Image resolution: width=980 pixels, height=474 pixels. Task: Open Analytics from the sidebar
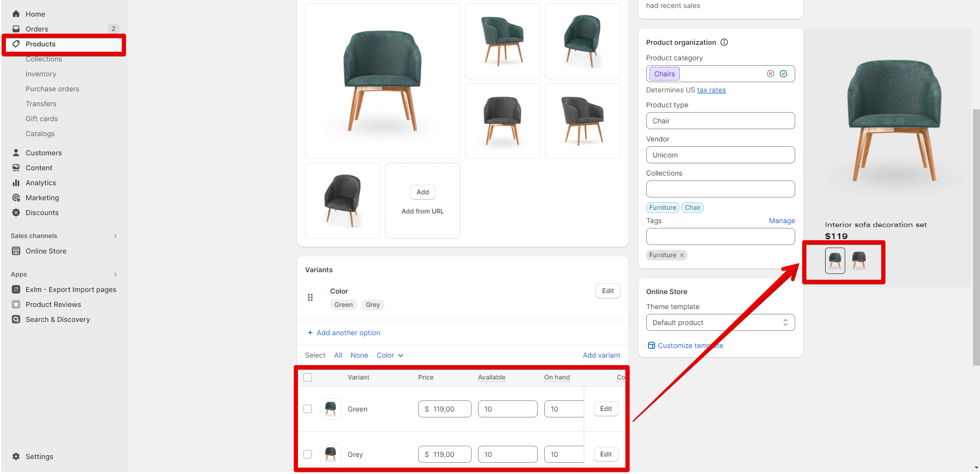tap(41, 183)
